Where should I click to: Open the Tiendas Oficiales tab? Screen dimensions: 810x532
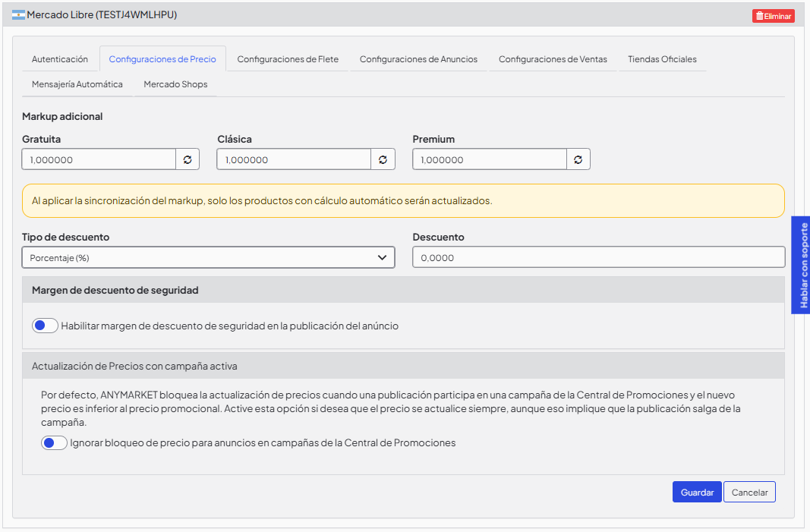pos(662,59)
